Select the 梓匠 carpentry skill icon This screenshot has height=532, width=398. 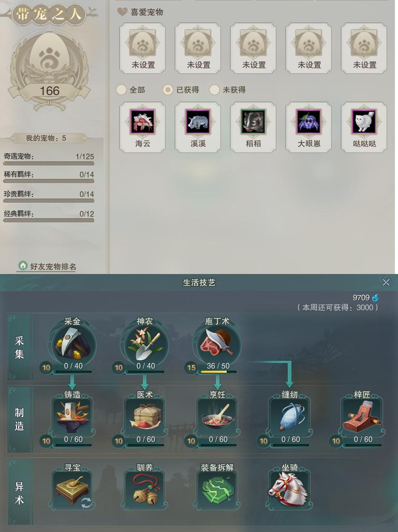tap(362, 417)
